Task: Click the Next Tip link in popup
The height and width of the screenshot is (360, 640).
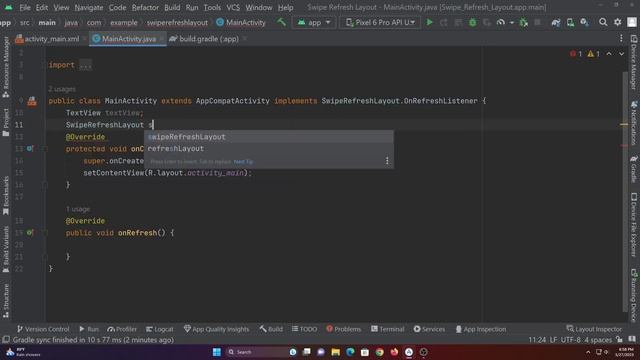Action: [x=243, y=162]
